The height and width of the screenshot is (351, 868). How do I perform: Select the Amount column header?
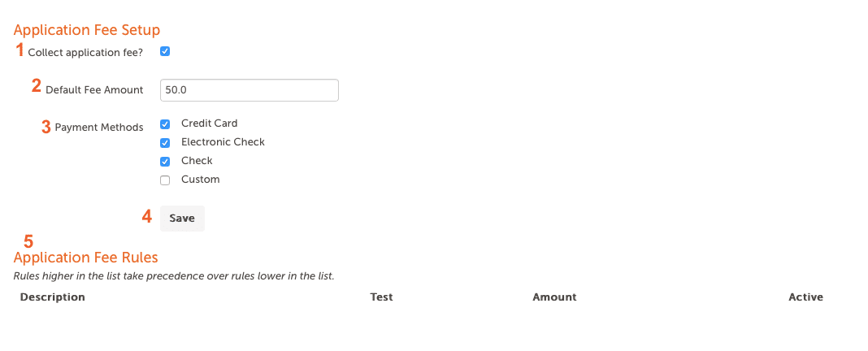[554, 297]
